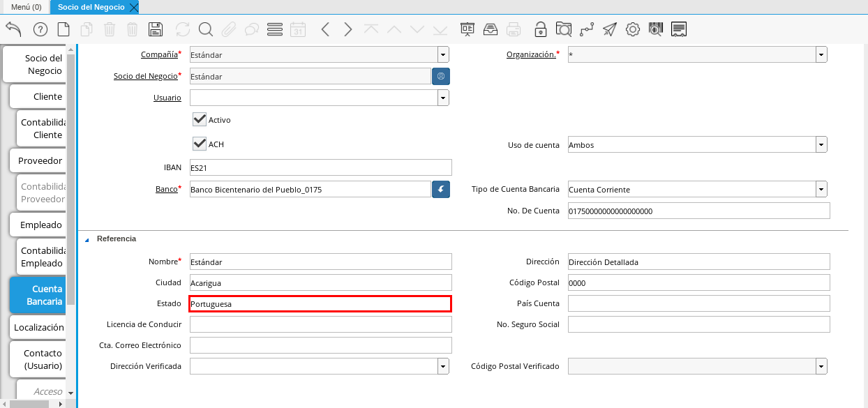Image resolution: width=868 pixels, height=408 pixels.
Task: Toggle the grid view list icon
Action: click(x=274, y=29)
